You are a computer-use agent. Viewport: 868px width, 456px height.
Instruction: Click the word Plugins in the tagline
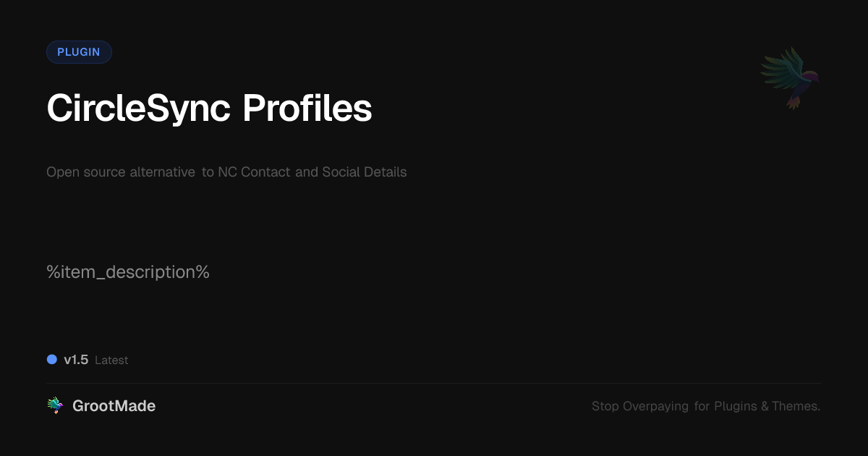pos(736,407)
